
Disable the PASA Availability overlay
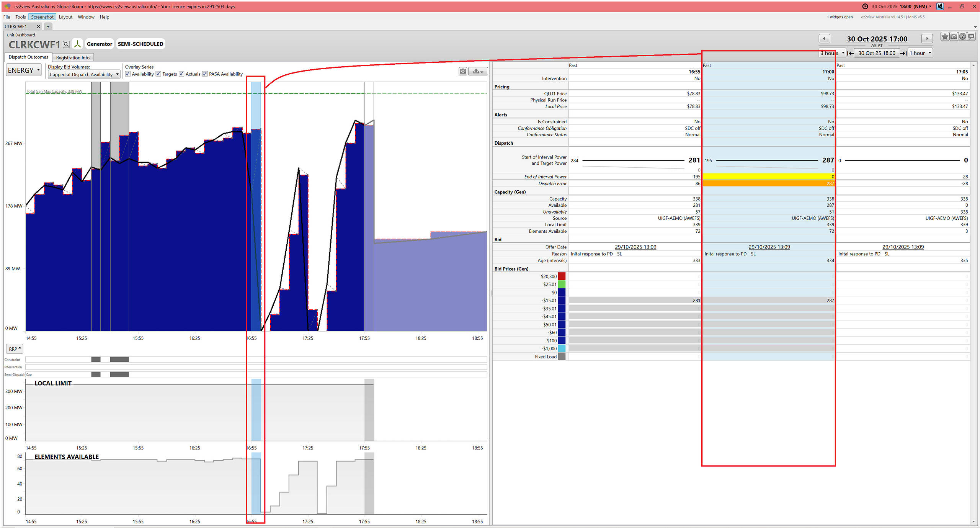pyautogui.click(x=205, y=74)
